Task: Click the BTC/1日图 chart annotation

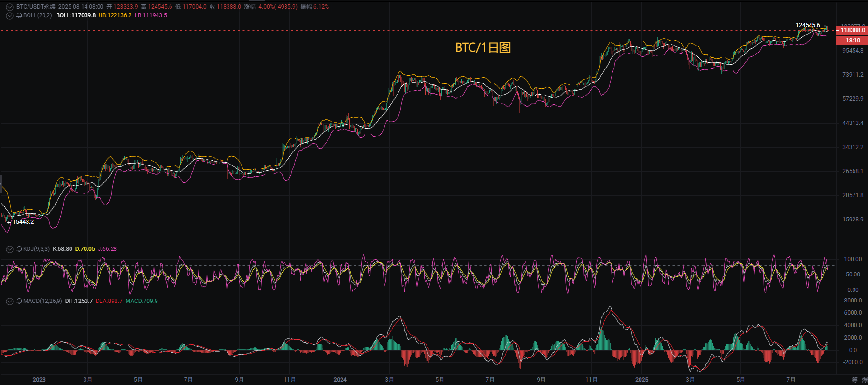Action: (x=483, y=47)
